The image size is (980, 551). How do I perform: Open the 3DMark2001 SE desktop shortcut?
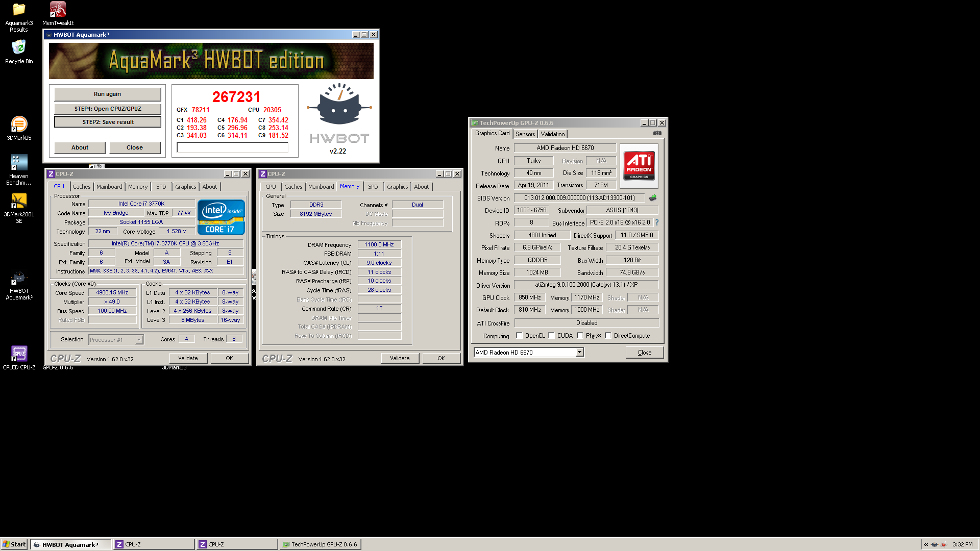click(19, 208)
